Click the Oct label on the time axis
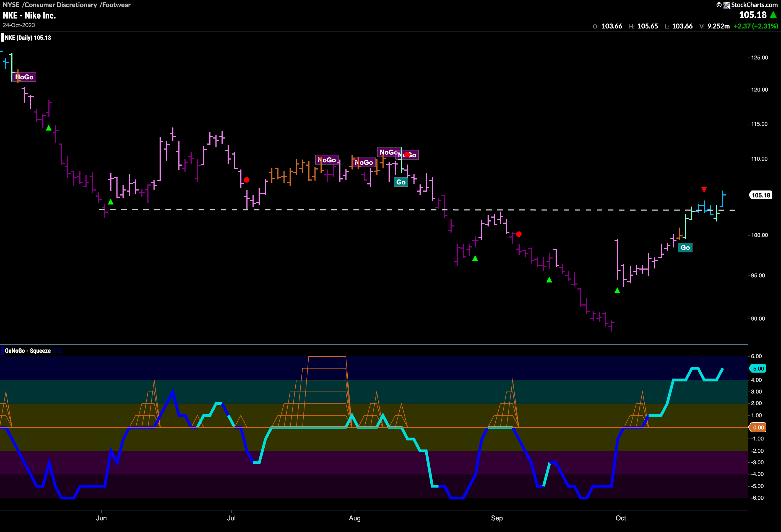Image resolution: width=781 pixels, height=532 pixels. click(621, 518)
